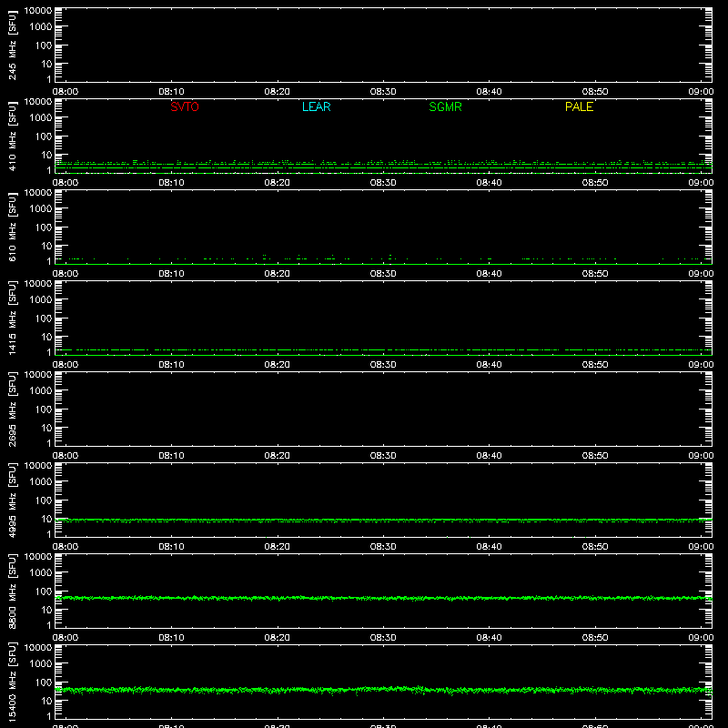Select the 610 MHz [SFU] axis label
This screenshot has width=728, height=728.
[x=12, y=227]
